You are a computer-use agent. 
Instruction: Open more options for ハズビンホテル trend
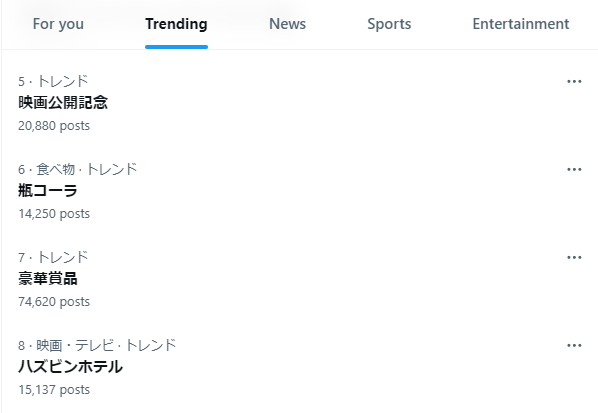click(x=574, y=346)
